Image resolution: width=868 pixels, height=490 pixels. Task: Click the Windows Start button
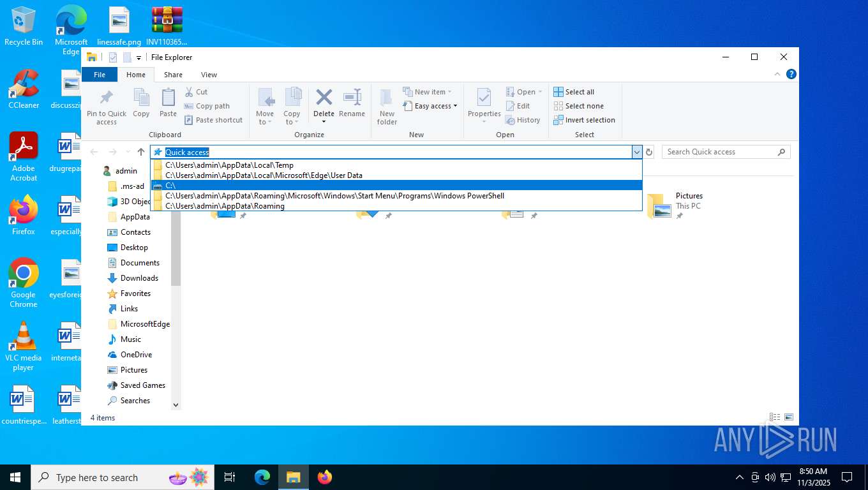[x=15, y=477]
